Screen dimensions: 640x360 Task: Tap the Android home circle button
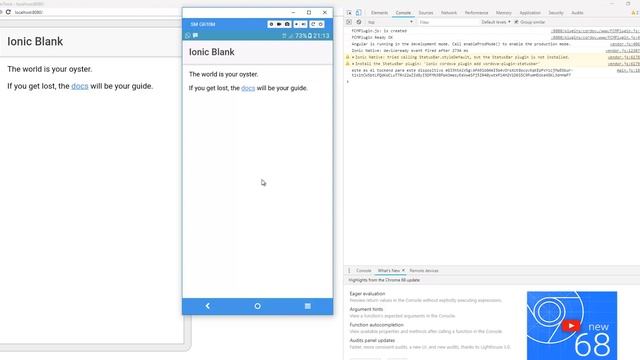coord(258,306)
